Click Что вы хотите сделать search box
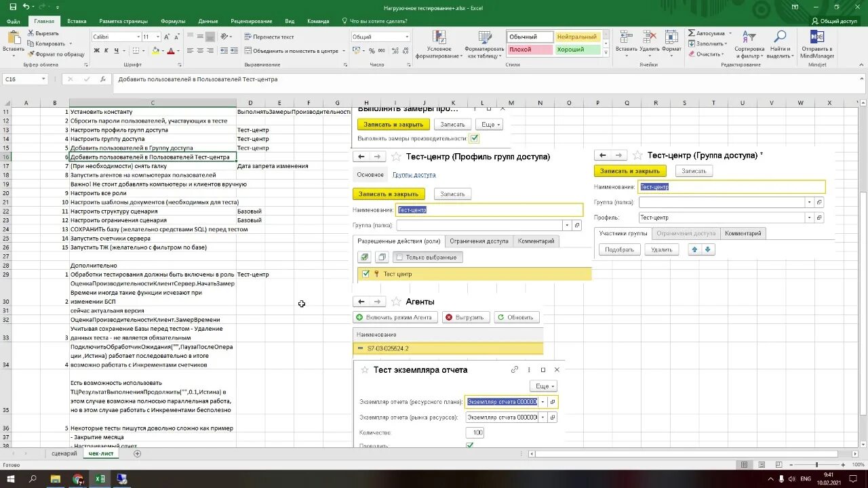The image size is (868, 488). (x=374, y=21)
